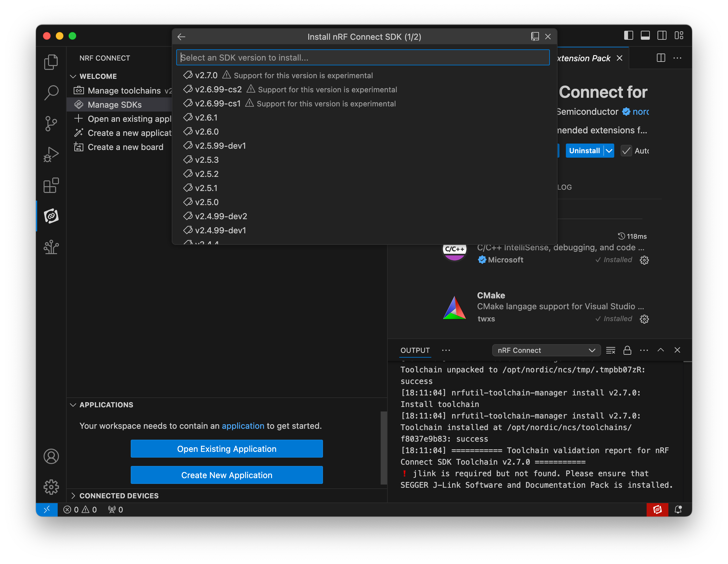Open errors and warnings status indicator

pyautogui.click(x=80, y=510)
